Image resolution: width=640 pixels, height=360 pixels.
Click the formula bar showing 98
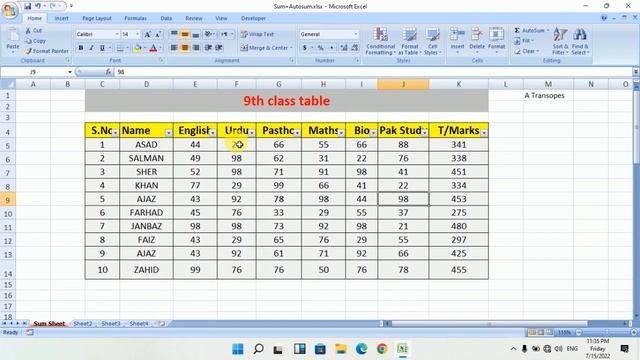click(x=373, y=72)
